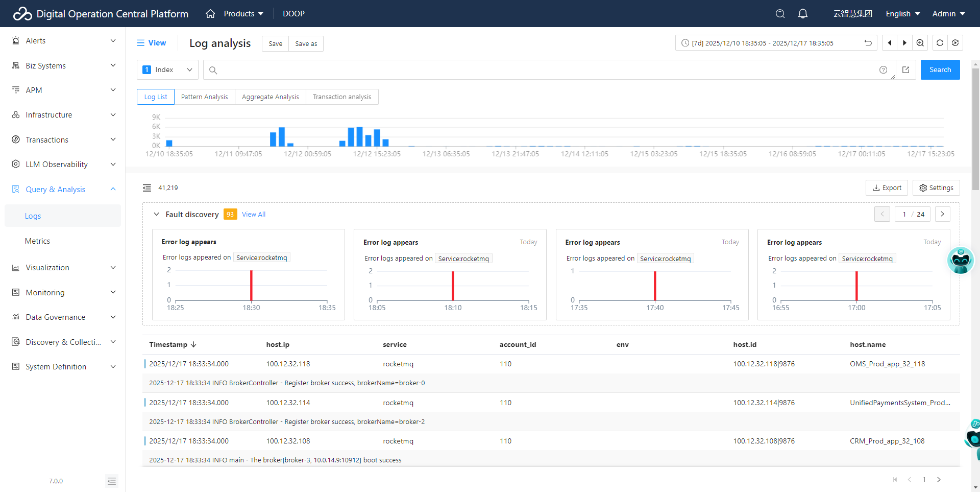Click the query help question mark icon

(x=883, y=70)
